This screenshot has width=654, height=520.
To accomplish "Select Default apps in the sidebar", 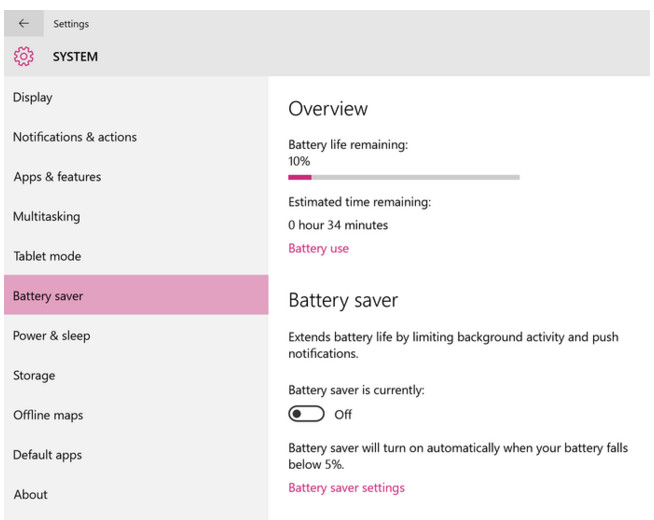I will (136, 455).
